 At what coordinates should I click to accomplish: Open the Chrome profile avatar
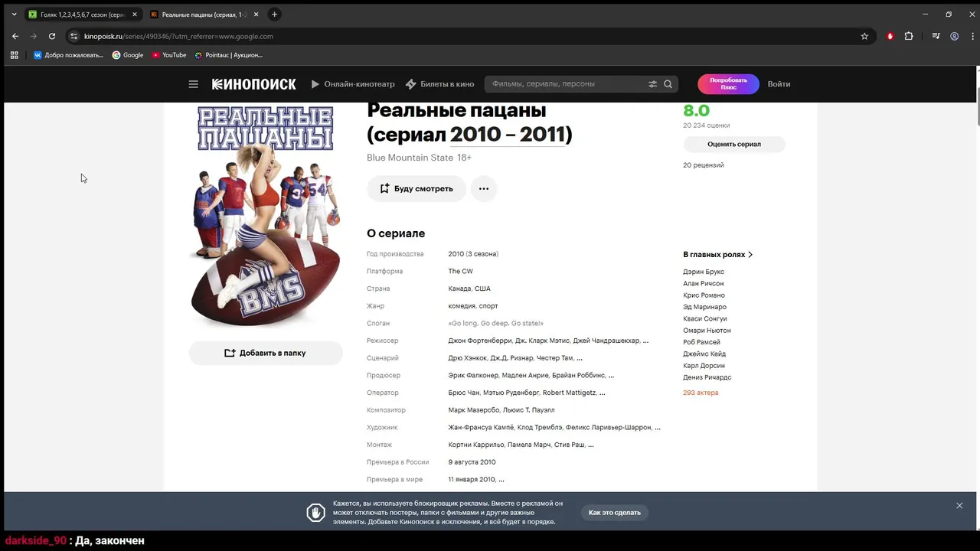click(x=954, y=36)
